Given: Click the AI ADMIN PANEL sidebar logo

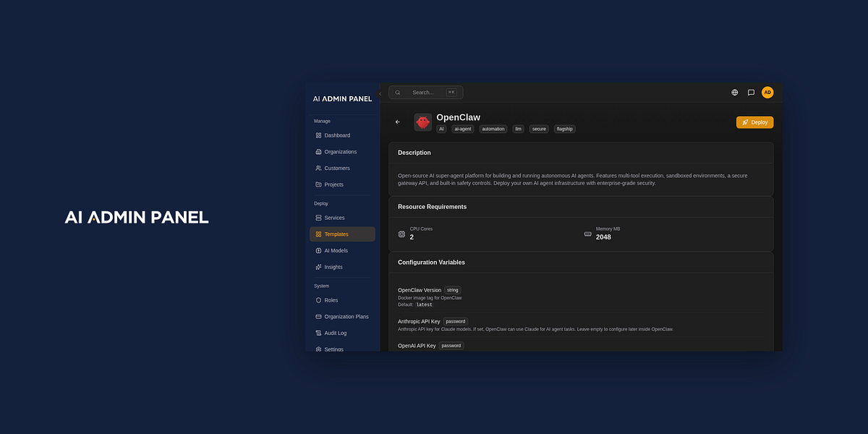Looking at the screenshot, I should point(342,98).
